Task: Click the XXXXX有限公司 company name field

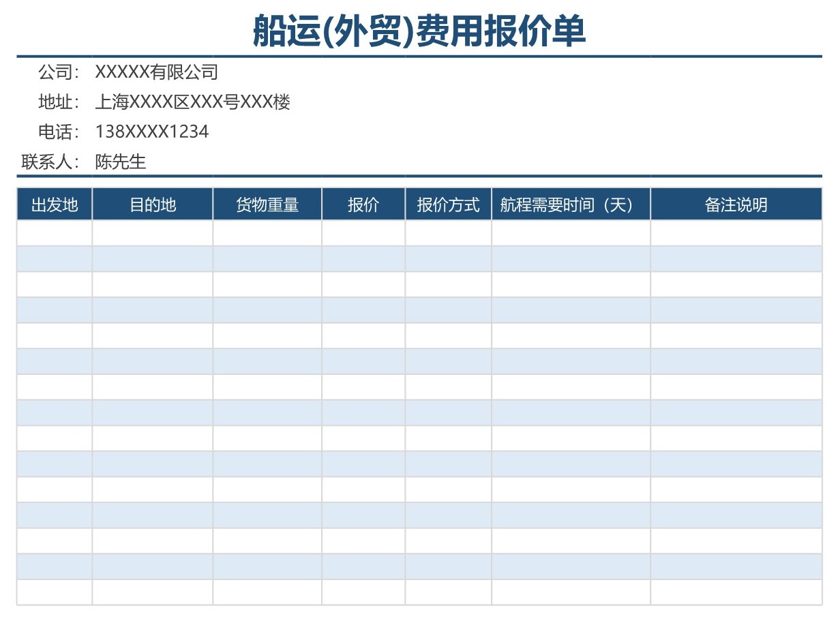Action: (156, 72)
